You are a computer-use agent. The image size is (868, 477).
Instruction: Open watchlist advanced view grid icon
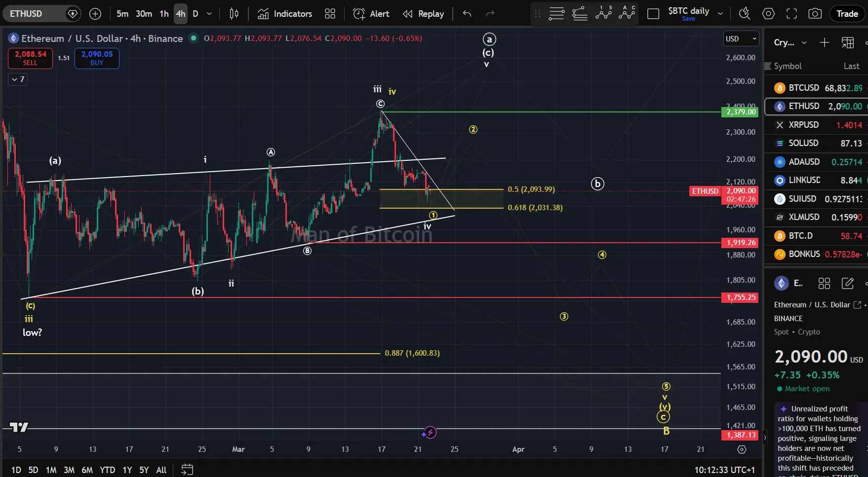(x=848, y=42)
